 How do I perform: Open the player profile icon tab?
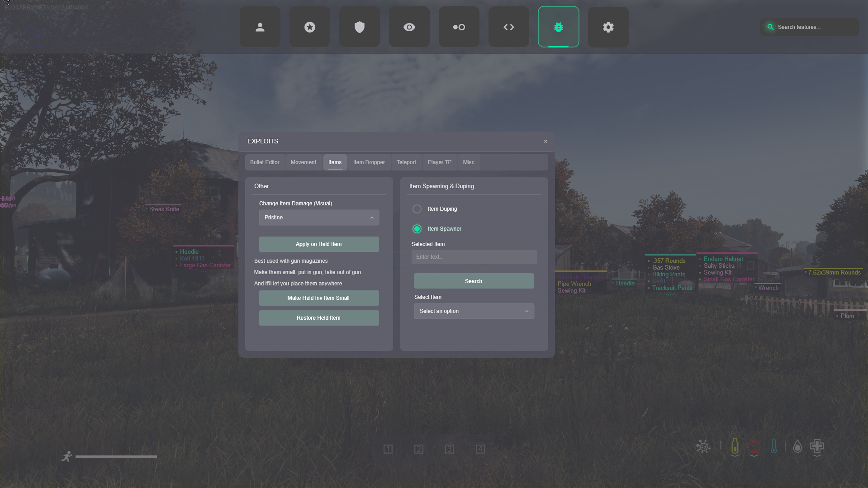coord(260,27)
